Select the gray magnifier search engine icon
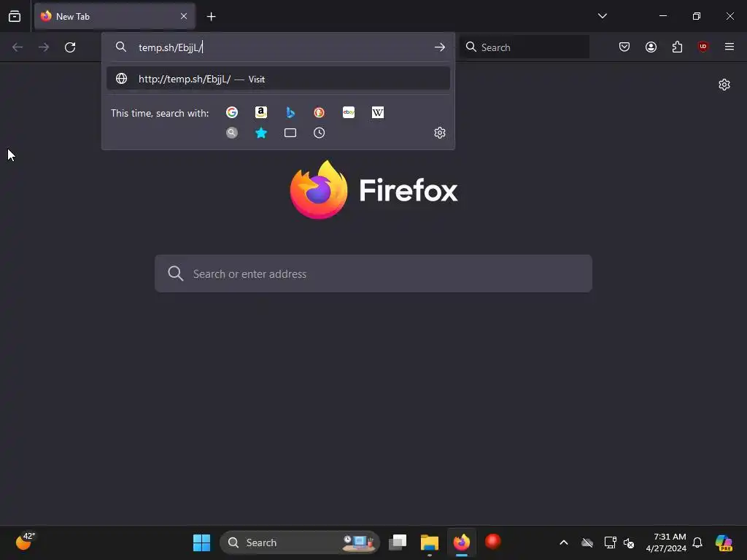747x560 pixels. click(232, 133)
